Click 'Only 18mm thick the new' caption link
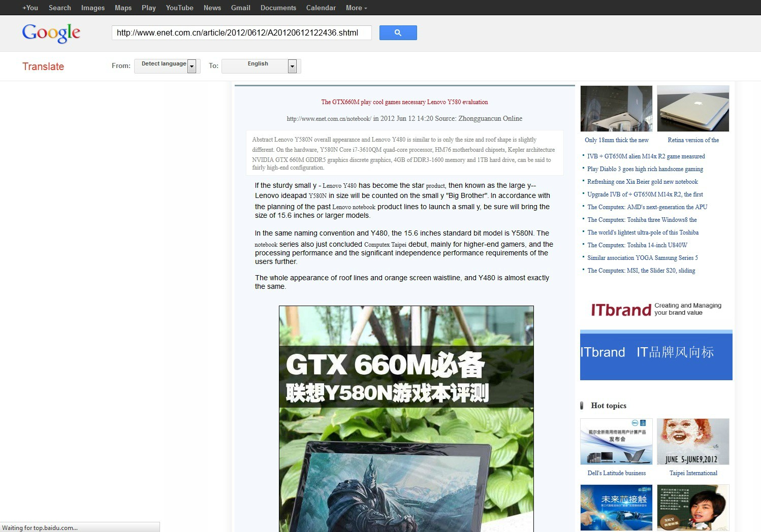This screenshot has width=761, height=532. coord(617,140)
